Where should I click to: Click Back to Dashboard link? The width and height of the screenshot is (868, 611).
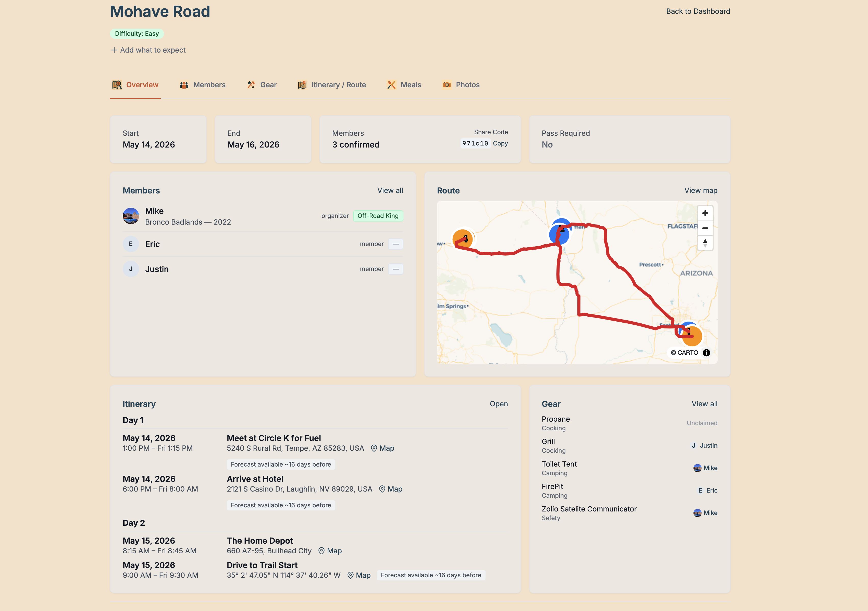coord(698,11)
